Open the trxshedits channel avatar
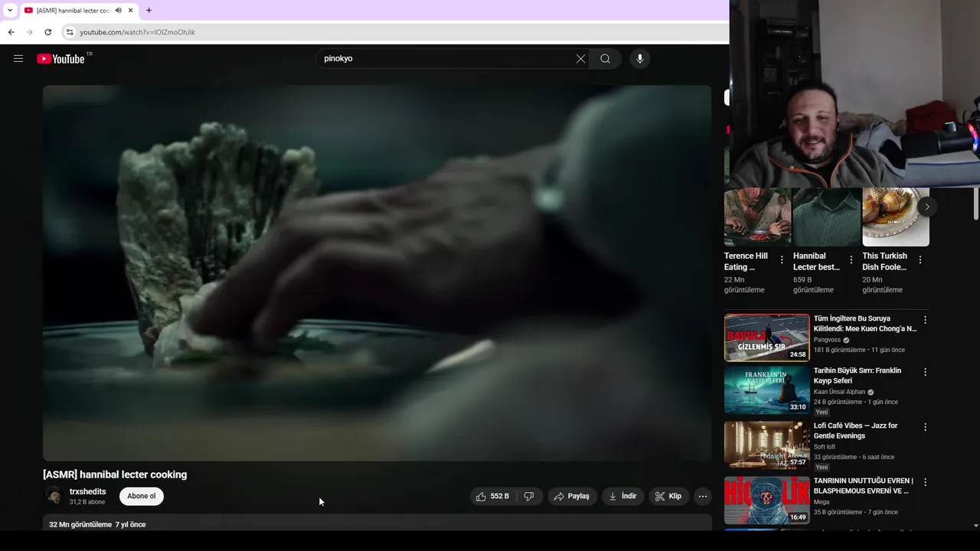This screenshot has height=551, width=980. [x=54, y=497]
